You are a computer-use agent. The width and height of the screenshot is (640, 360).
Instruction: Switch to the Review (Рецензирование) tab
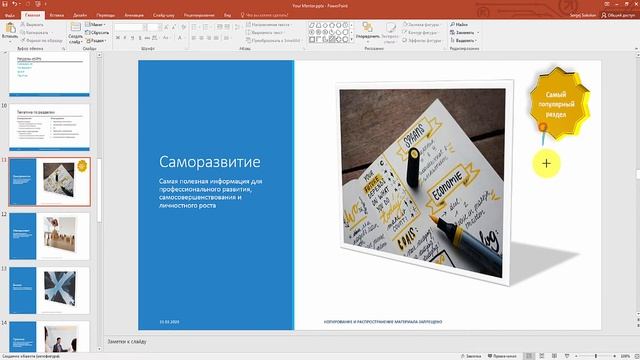(199, 15)
